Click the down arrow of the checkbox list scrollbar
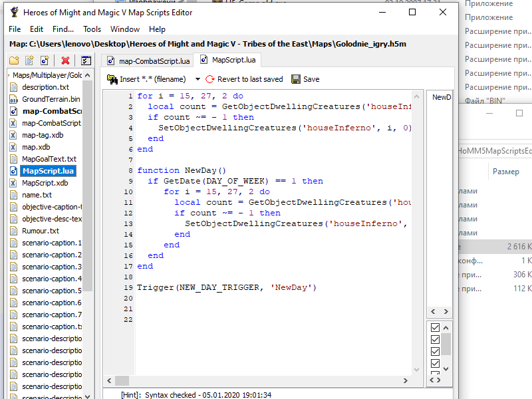The height and width of the screenshot is (399, 532). coord(446,369)
